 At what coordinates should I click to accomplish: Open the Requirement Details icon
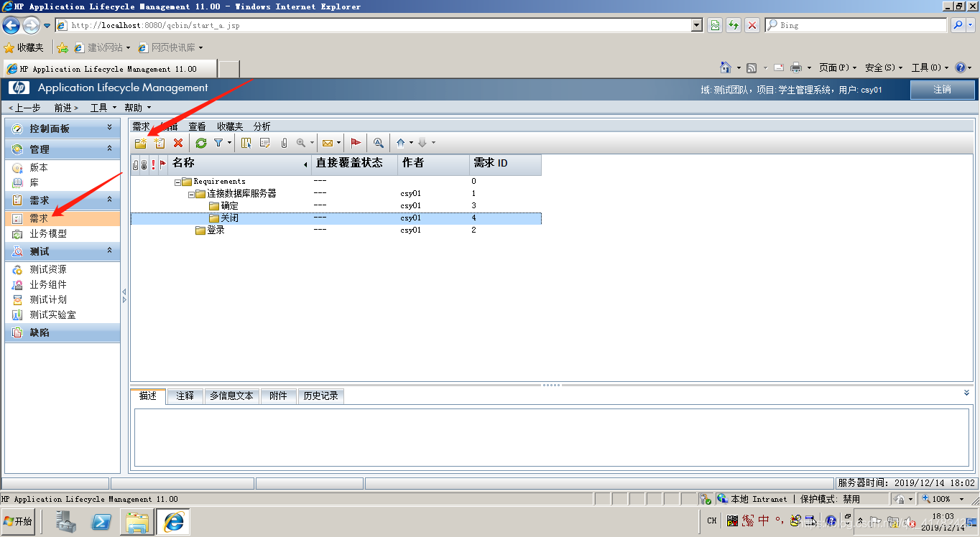pyautogui.click(x=265, y=143)
